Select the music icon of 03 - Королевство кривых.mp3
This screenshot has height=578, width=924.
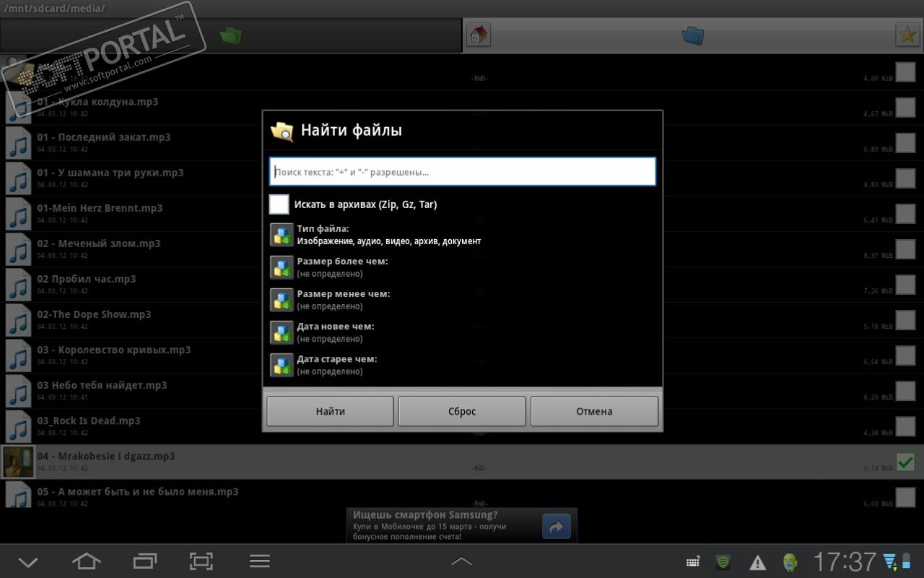coord(18,355)
